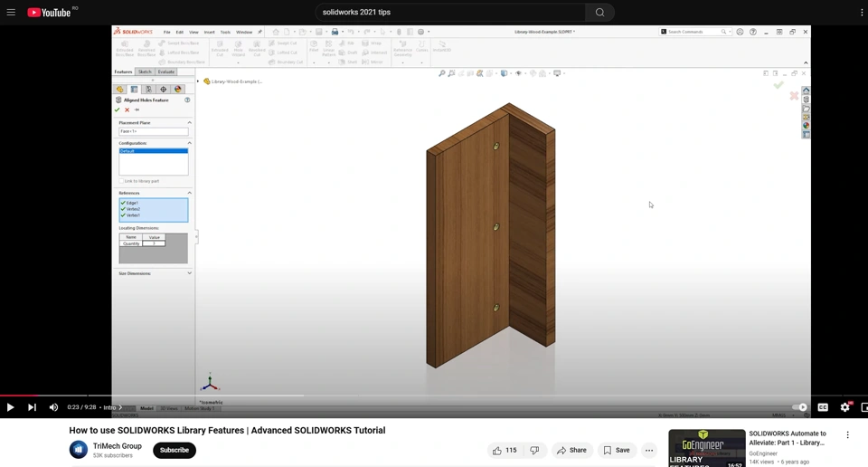This screenshot has width=868, height=467.
Task: Open the Insert menu in SOLIDWORKS
Action: (x=209, y=32)
